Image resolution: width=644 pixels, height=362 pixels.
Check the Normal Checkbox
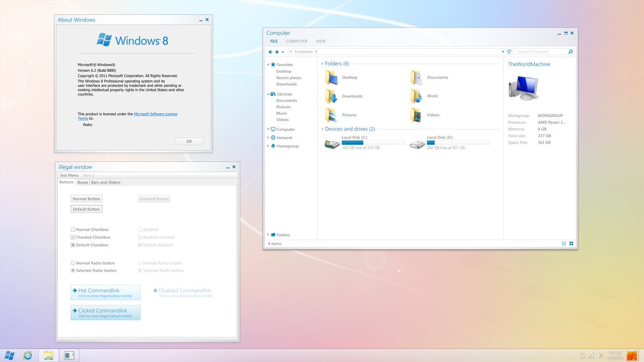(x=73, y=230)
